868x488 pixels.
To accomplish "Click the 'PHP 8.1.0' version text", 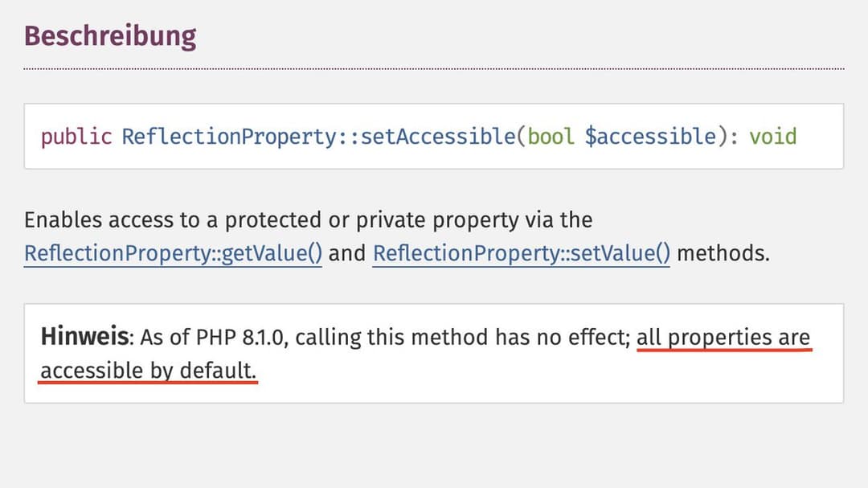I will (240, 338).
